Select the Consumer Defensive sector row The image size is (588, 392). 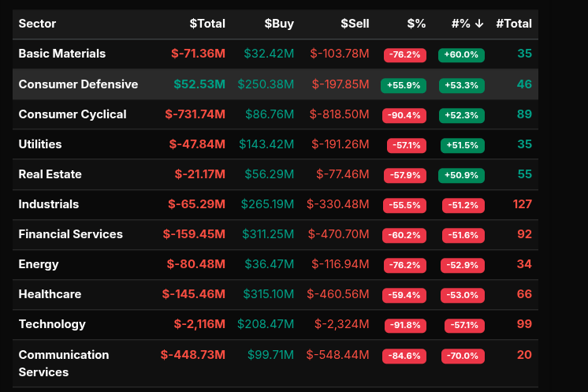click(x=78, y=84)
